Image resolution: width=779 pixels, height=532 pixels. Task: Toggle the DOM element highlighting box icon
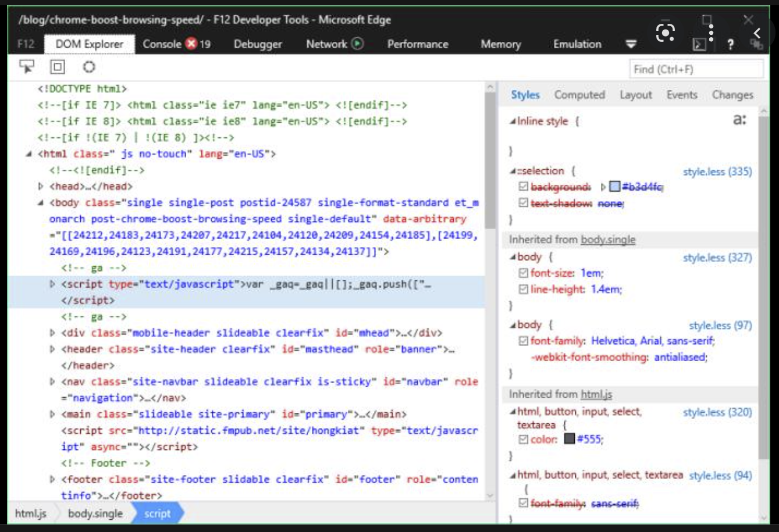[57, 67]
